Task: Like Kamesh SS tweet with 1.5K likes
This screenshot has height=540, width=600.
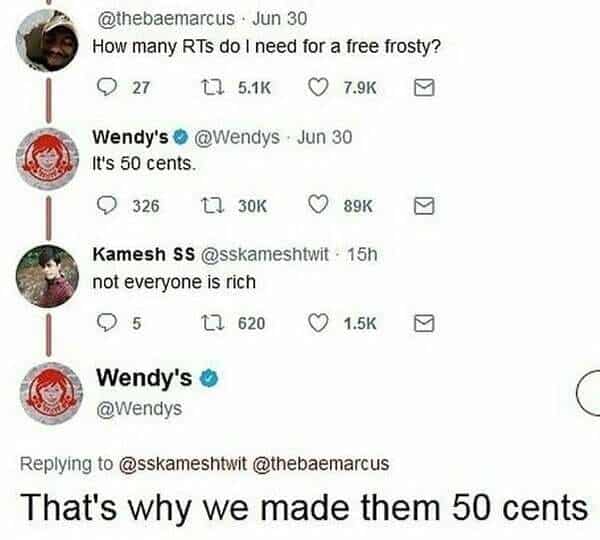Action: pyautogui.click(x=318, y=323)
